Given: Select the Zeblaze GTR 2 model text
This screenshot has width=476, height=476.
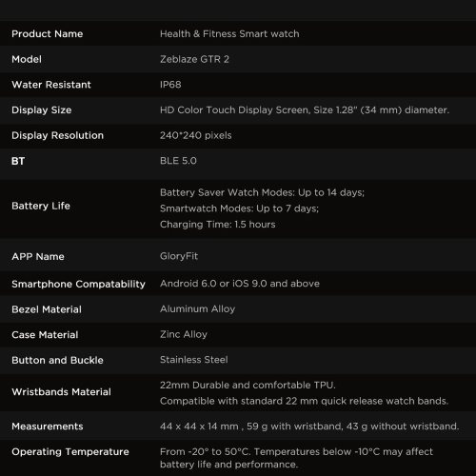Looking at the screenshot, I should tap(194, 59).
